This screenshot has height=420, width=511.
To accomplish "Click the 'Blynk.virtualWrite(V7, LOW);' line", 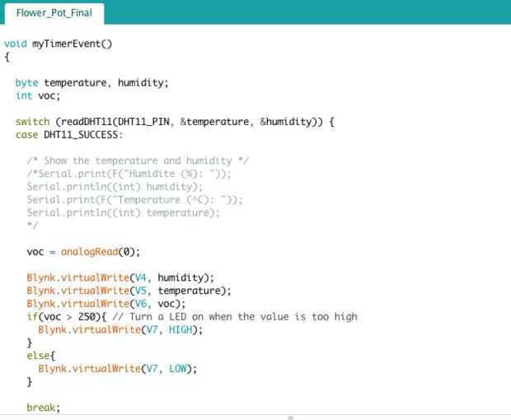I will coord(117,369).
